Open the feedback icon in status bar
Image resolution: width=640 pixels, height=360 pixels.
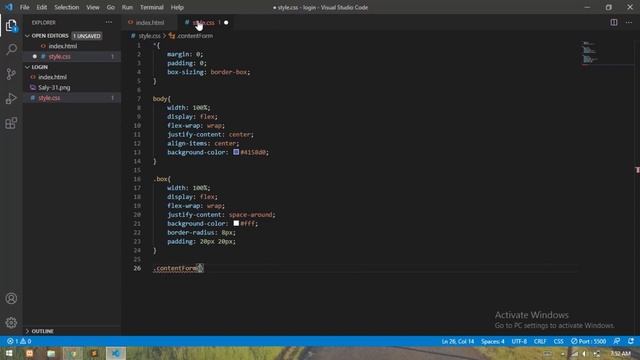[617, 341]
